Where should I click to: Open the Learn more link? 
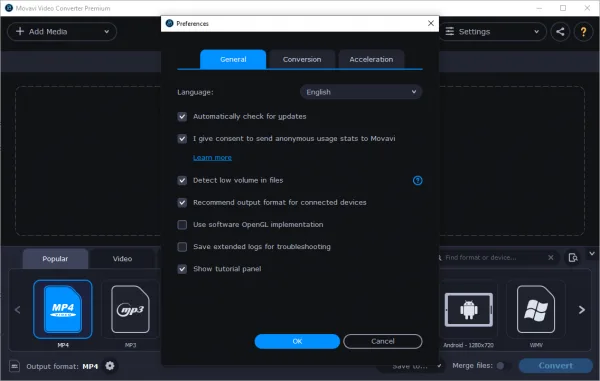[x=212, y=158]
